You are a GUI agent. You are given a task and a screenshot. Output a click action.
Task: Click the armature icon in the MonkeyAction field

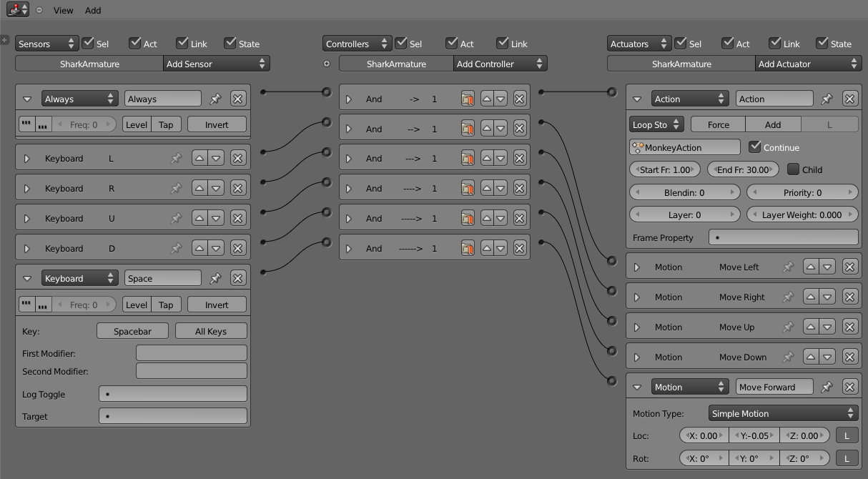(x=640, y=147)
